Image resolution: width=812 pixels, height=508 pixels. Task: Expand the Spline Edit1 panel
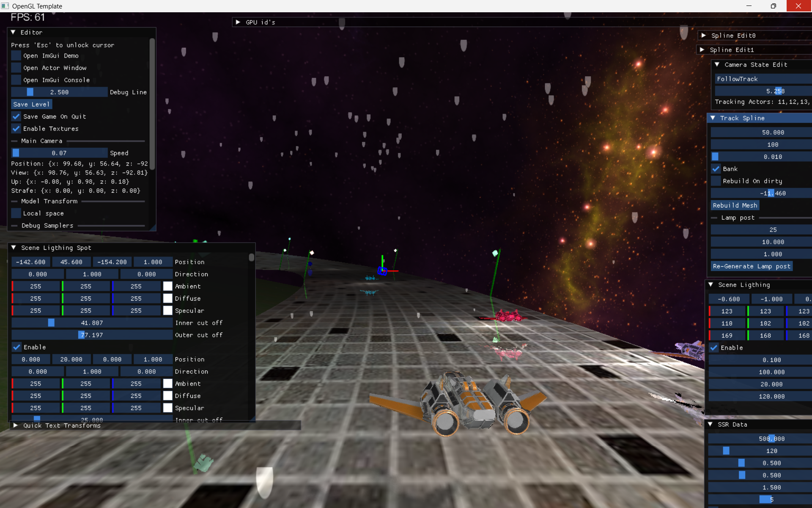click(x=702, y=50)
